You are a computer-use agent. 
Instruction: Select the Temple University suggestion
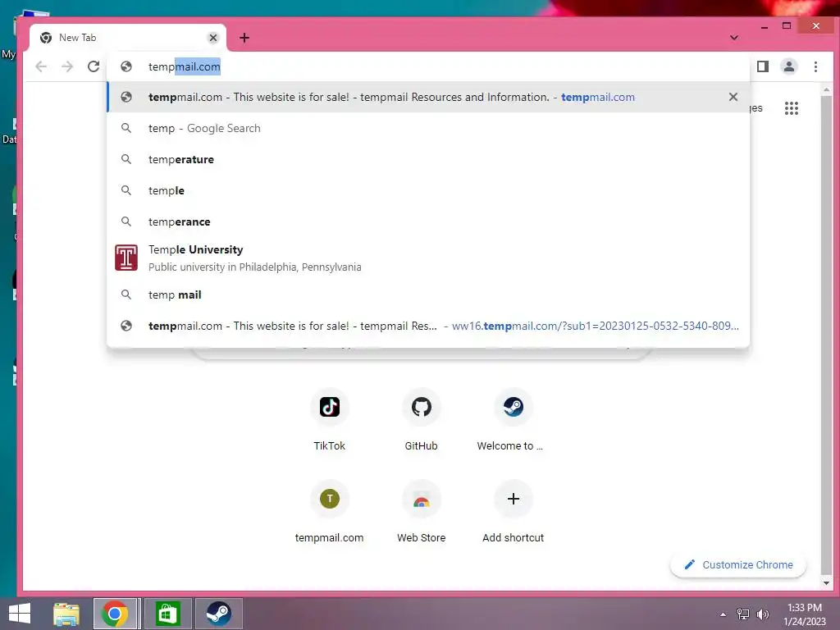[428, 258]
